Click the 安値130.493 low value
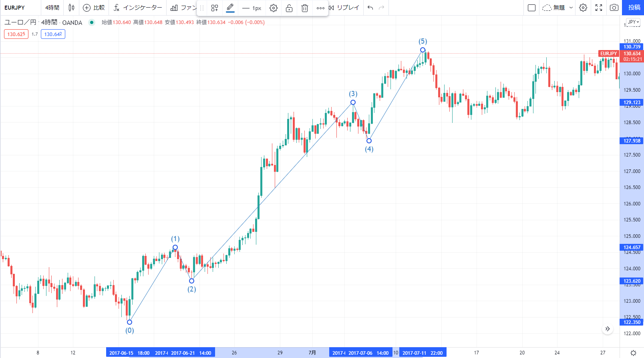The width and height of the screenshot is (644, 358). [179, 22]
